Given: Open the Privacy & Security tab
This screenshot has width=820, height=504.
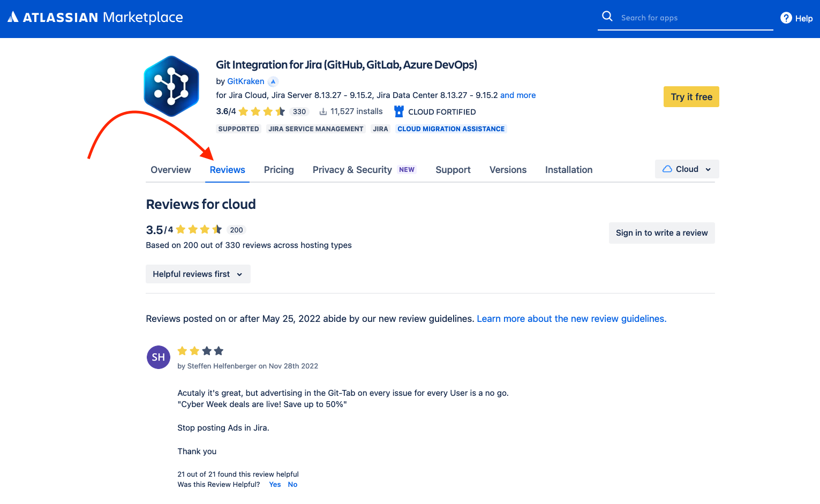Looking at the screenshot, I should click(x=352, y=169).
